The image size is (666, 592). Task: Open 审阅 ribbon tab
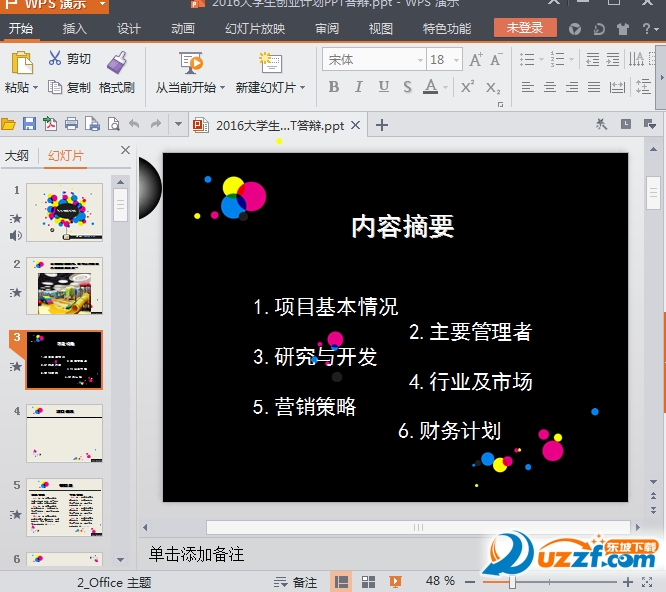[x=327, y=28]
